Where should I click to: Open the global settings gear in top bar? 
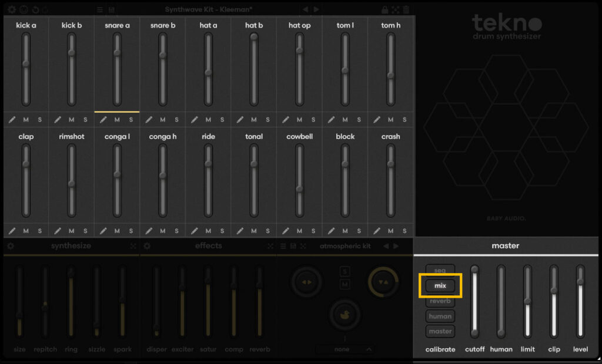pos(11,9)
